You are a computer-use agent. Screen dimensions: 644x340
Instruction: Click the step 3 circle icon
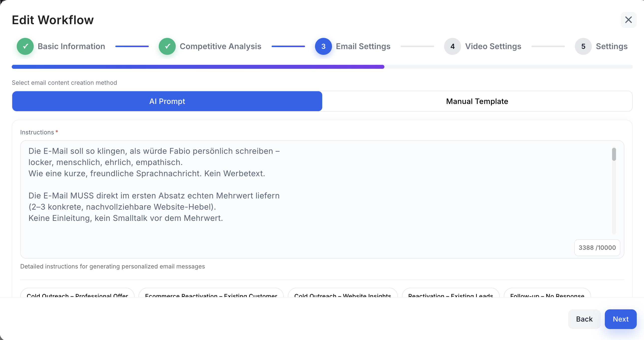(323, 46)
